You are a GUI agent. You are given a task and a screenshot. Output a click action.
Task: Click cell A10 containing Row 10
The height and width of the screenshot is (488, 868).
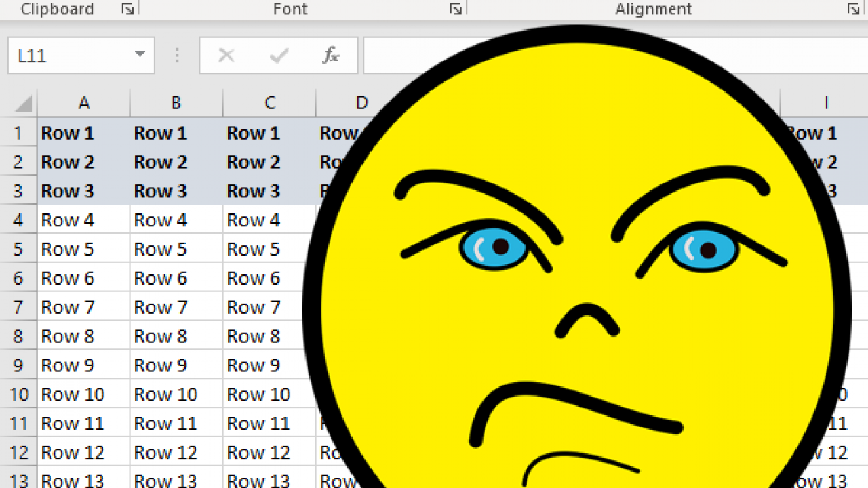[84, 394]
